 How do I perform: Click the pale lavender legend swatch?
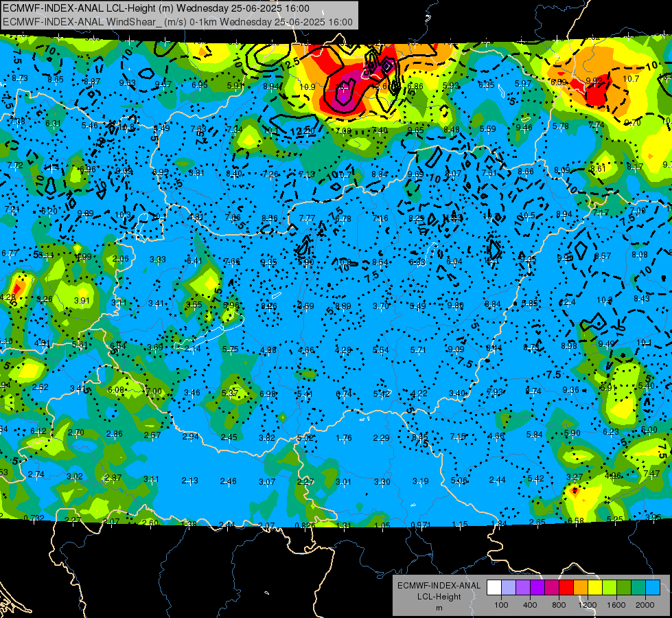pyautogui.click(x=509, y=588)
